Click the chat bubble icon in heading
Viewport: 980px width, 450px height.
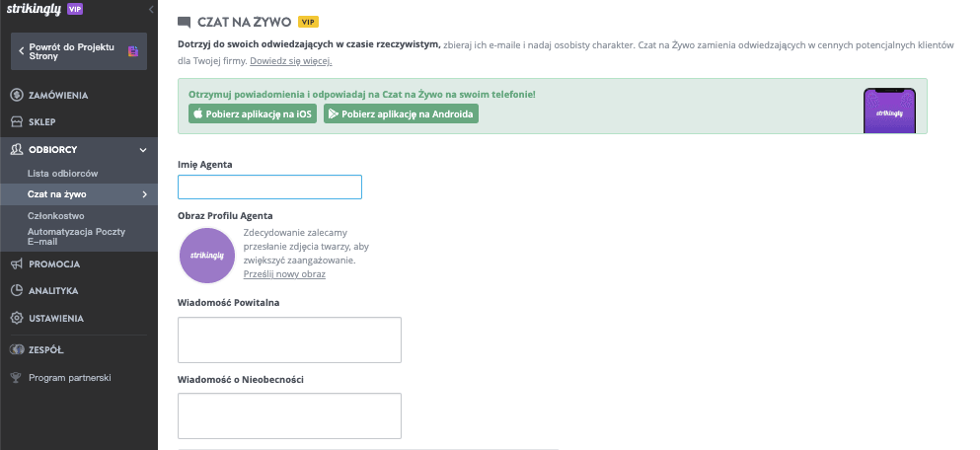(x=184, y=23)
